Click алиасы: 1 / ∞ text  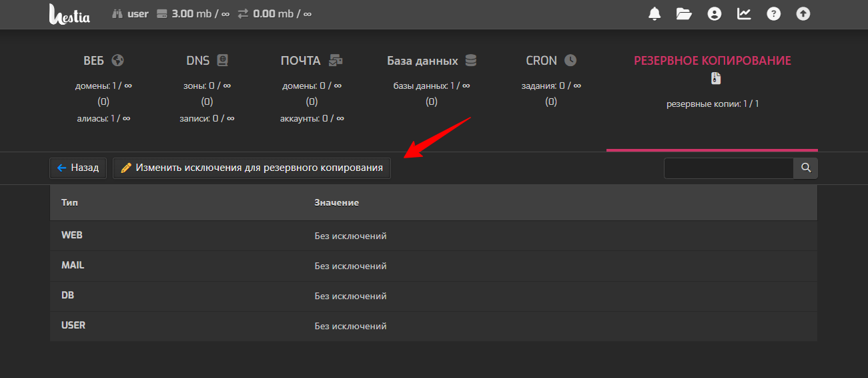click(103, 118)
